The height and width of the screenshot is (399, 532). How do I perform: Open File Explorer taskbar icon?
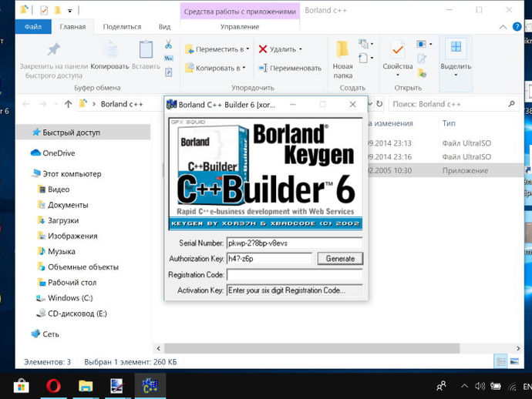pyautogui.click(x=86, y=386)
